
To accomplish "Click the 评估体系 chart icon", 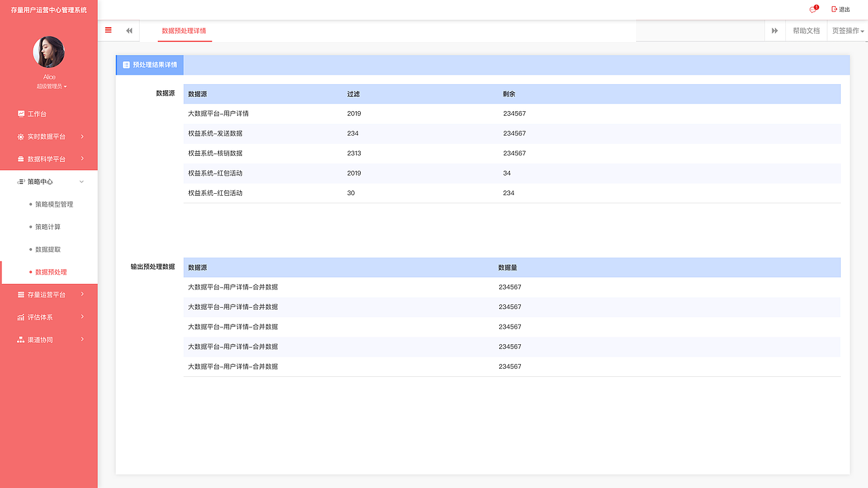I will [x=21, y=317].
